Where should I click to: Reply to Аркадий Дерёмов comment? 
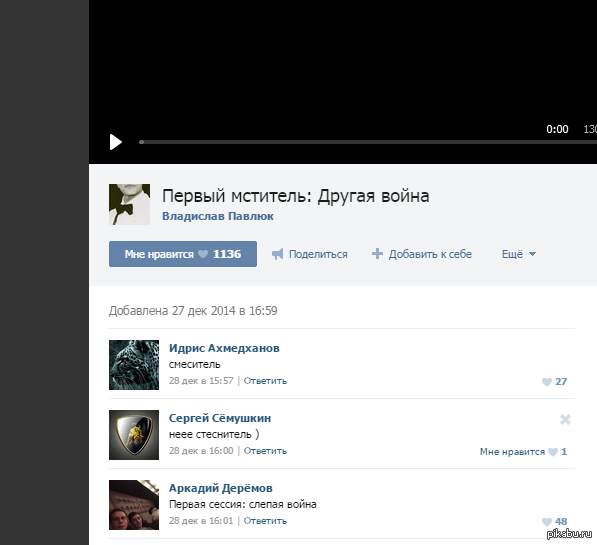(x=265, y=521)
